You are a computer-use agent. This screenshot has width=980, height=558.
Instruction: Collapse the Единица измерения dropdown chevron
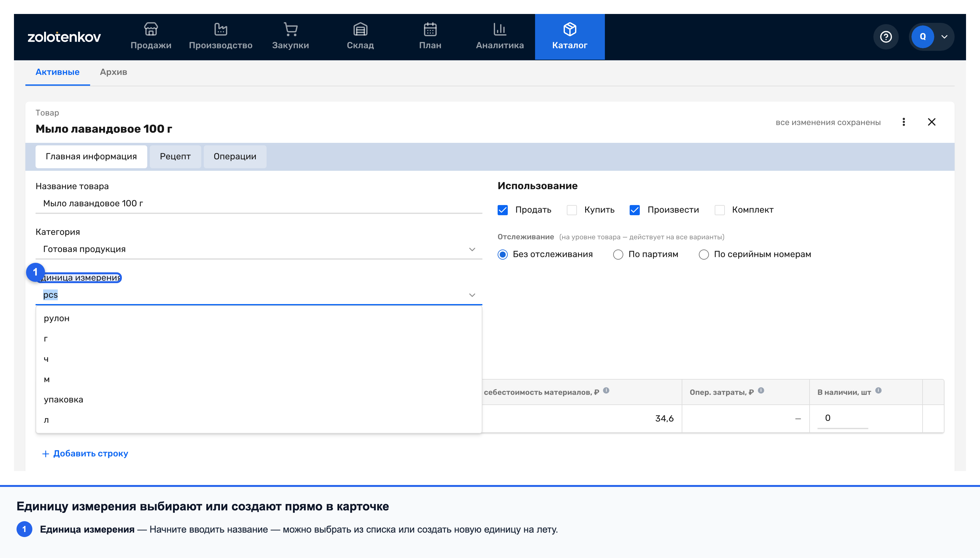[x=472, y=295]
